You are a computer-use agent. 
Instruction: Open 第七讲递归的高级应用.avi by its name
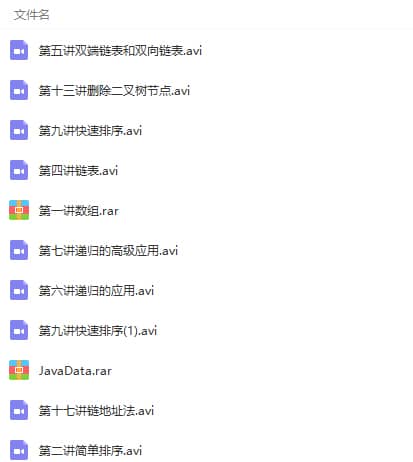tap(108, 251)
